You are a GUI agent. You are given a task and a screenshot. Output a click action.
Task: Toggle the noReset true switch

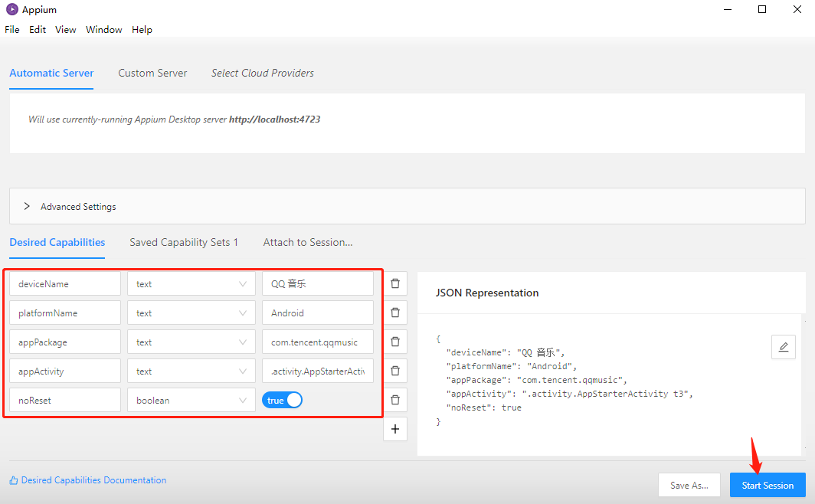pos(282,400)
